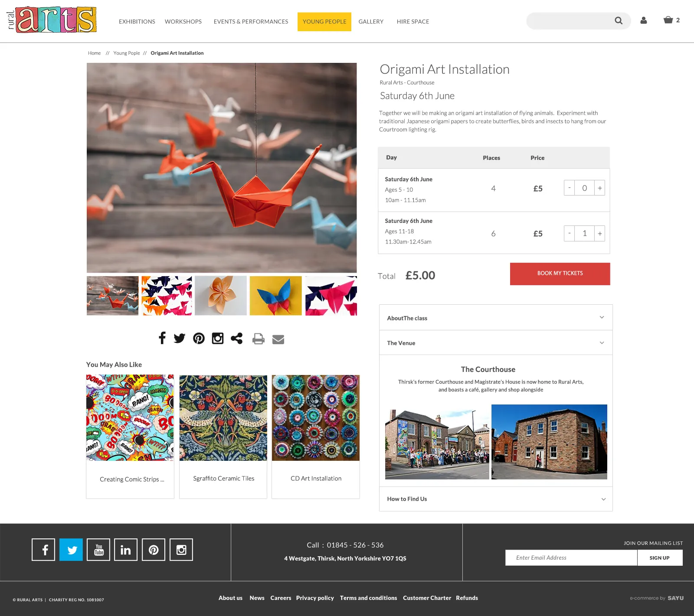Click the Sign Up mailing button
694x616 pixels.
[660, 557]
